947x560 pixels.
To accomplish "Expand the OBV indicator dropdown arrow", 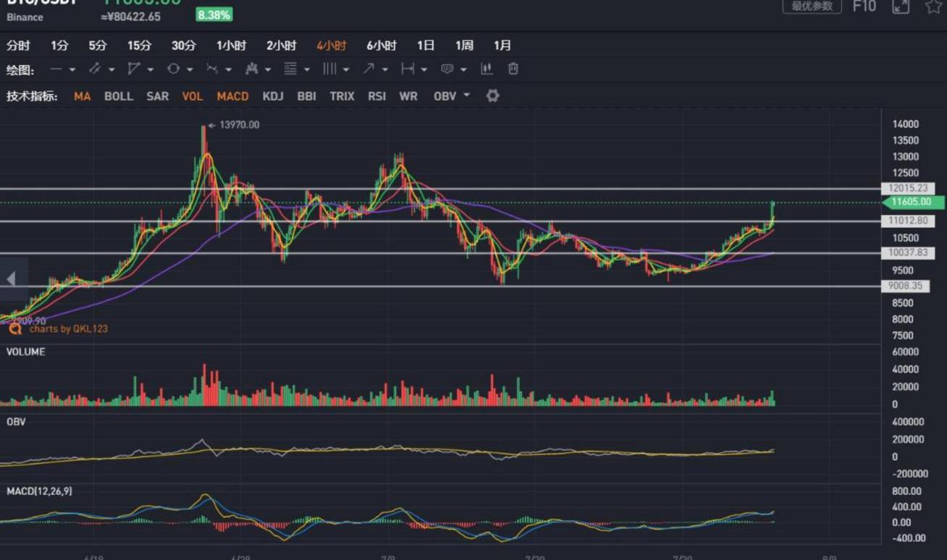I will tap(466, 95).
